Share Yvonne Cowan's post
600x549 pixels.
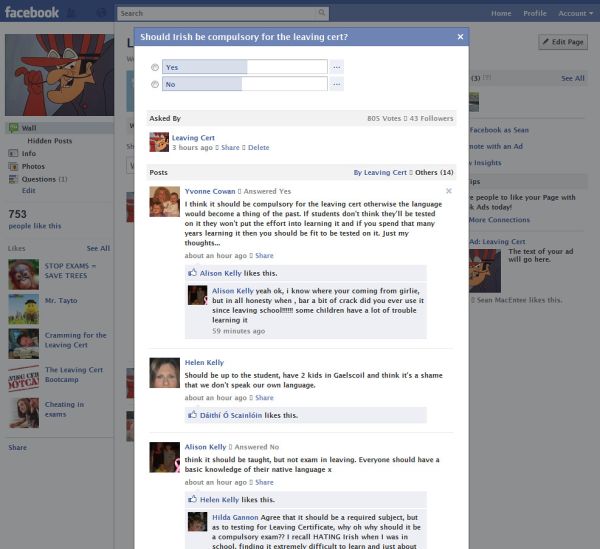point(264,256)
